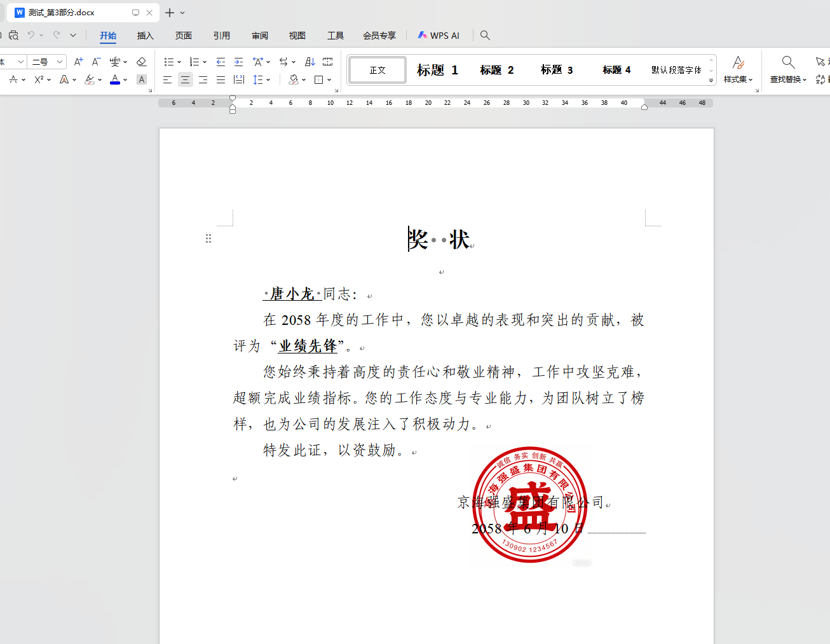Insert a bulleted list
This screenshot has width=830, height=644.
[169, 62]
